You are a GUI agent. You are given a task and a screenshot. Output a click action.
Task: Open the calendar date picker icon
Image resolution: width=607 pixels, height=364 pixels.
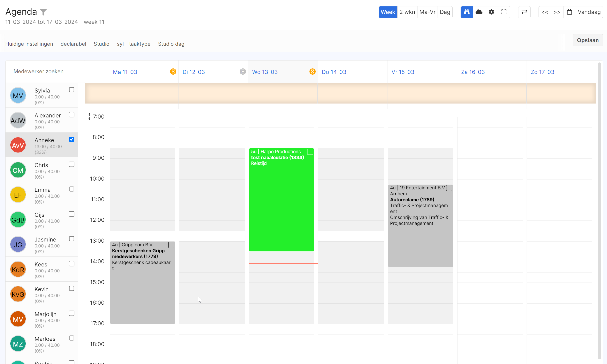(569, 12)
